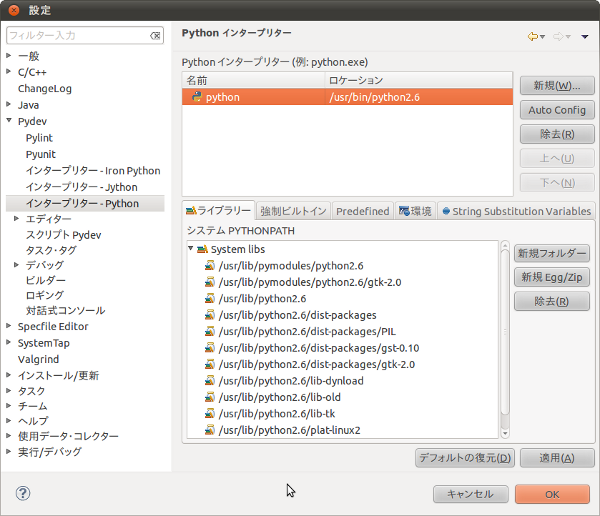Select インタープリター - Jython

[82, 187]
